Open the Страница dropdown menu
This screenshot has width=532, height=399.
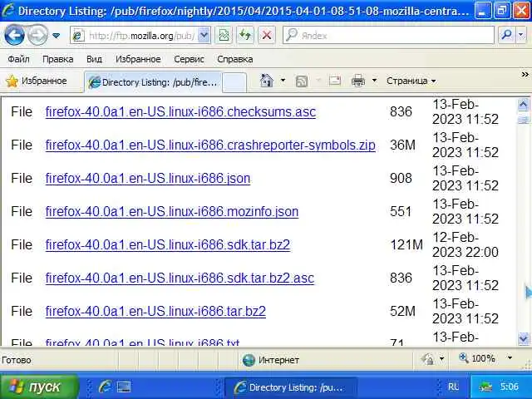[x=411, y=81]
